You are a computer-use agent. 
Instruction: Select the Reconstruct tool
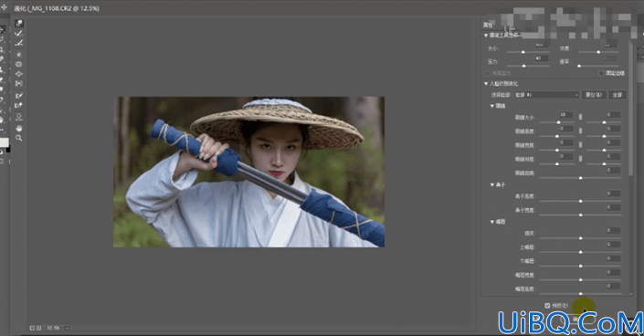pyautogui.click(x=19, y=33)
